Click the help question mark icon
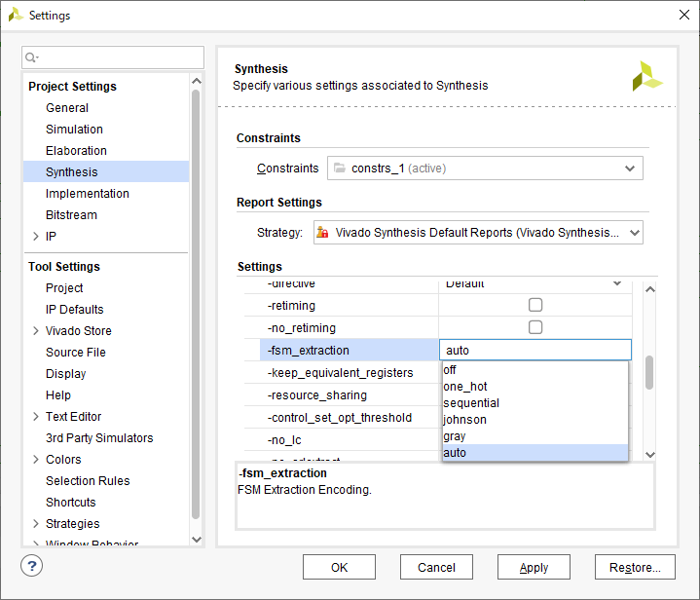This screenshot has height=600, width=700. (x=32, y=566)
